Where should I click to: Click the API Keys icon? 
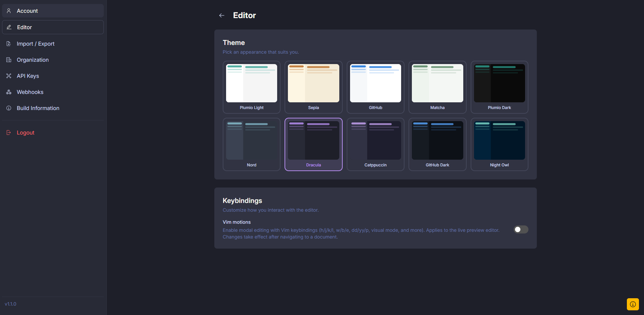click(x=9, y=76)
